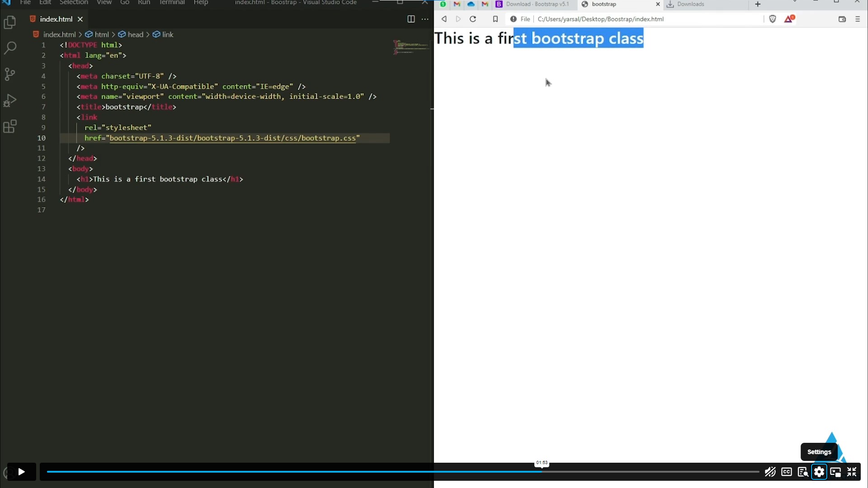Open the Extensions panel in VS Code
This screenshot has height=488, width=868.
9,127
